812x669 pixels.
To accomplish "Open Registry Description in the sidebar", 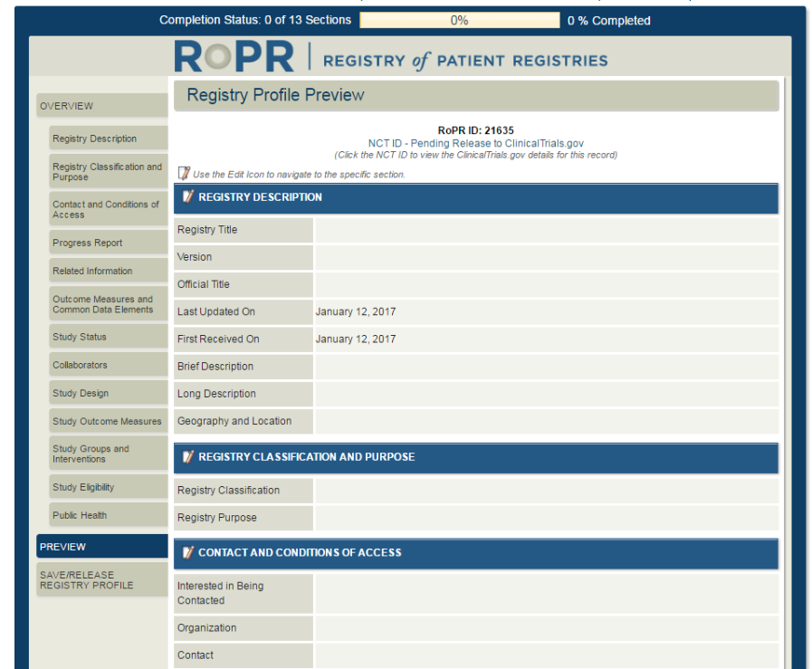I will (109, 139).
